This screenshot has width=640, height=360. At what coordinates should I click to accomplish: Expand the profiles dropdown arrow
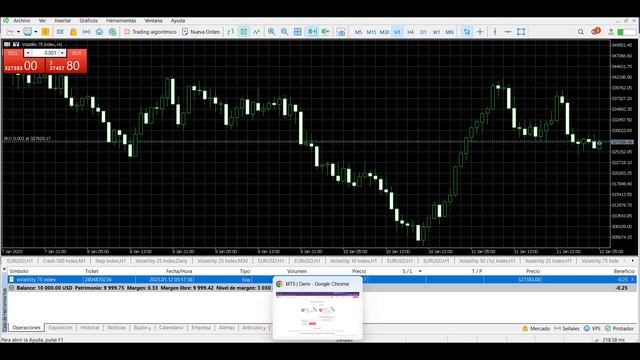(x=36, y=31)
